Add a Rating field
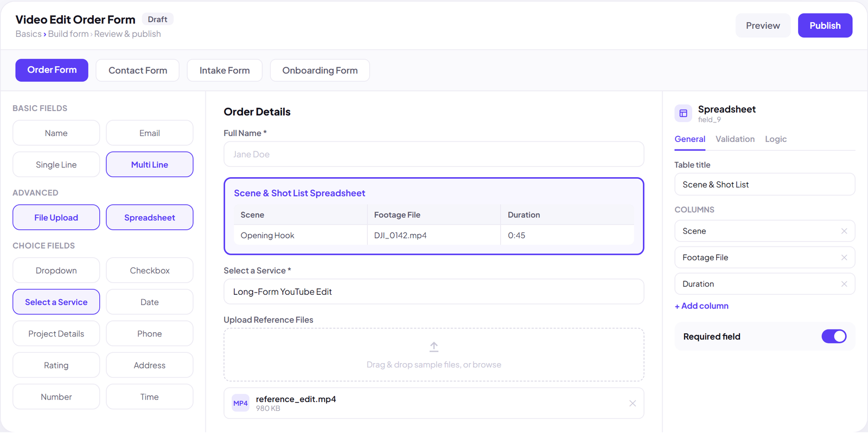The width and height of the screenshot is (868, 433). coord(56,365)
